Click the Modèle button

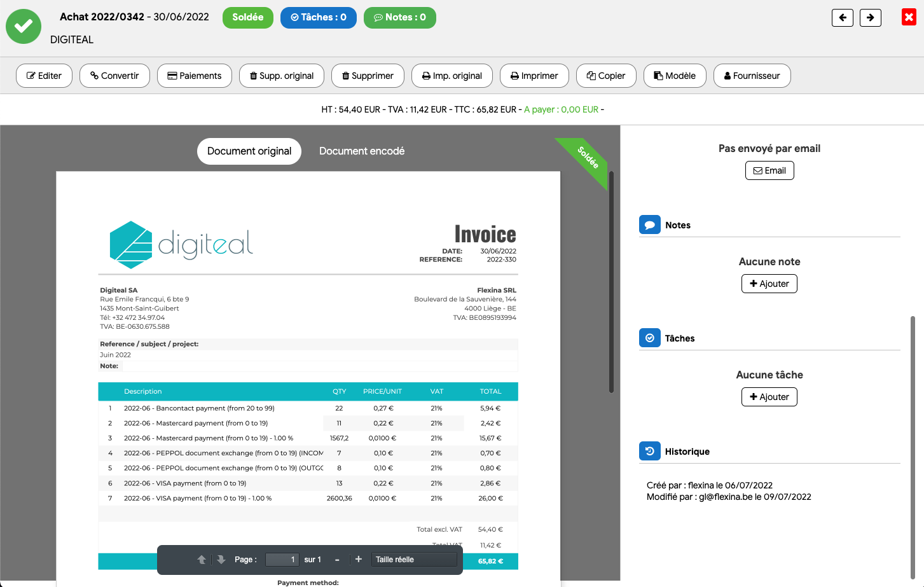[675, 76]
